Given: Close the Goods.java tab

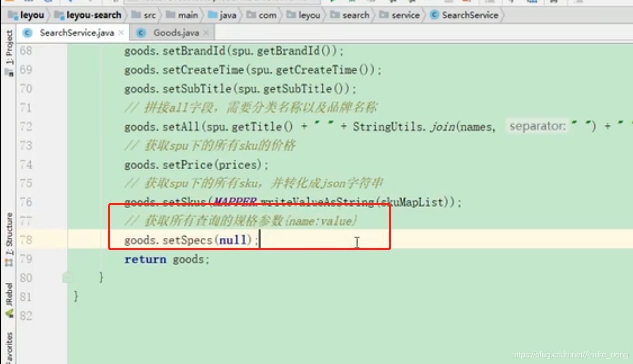Looking at the screenshot, I should click(206, 33).
